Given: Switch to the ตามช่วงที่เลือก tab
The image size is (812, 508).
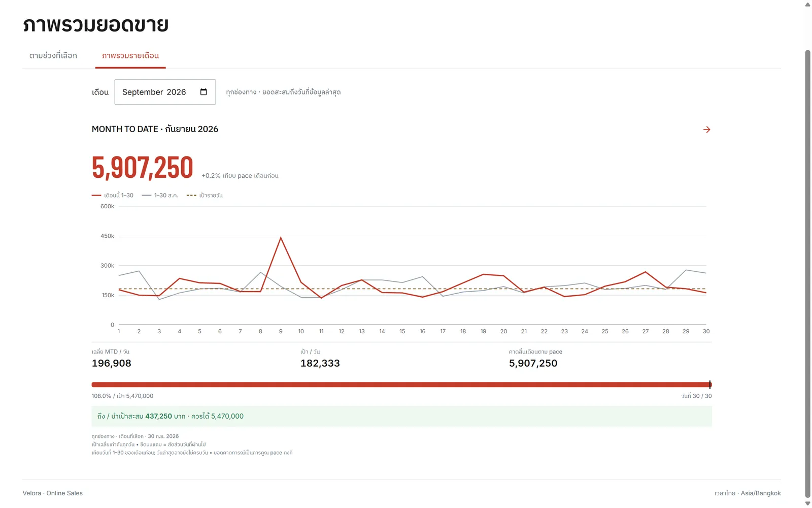Looking at the screenshot, I should 53,55.
